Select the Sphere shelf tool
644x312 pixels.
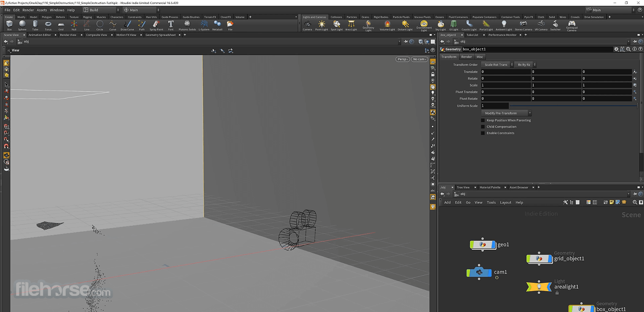[x=22, y=25]
